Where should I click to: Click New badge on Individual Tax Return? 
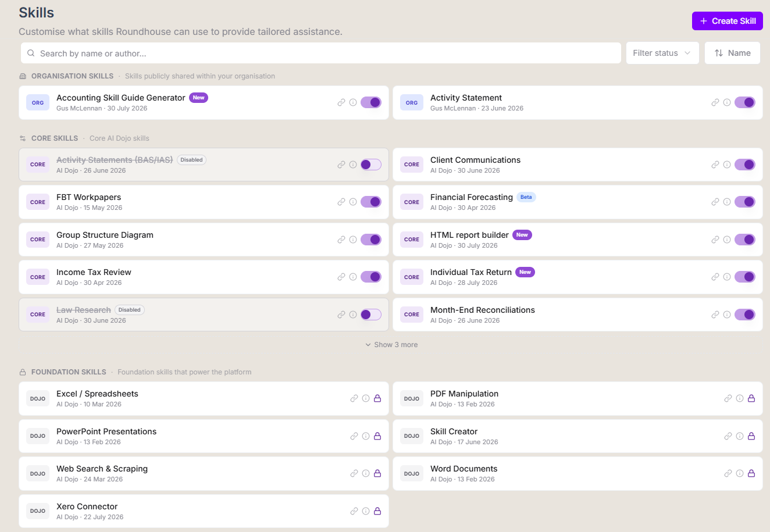click(525, 272)
